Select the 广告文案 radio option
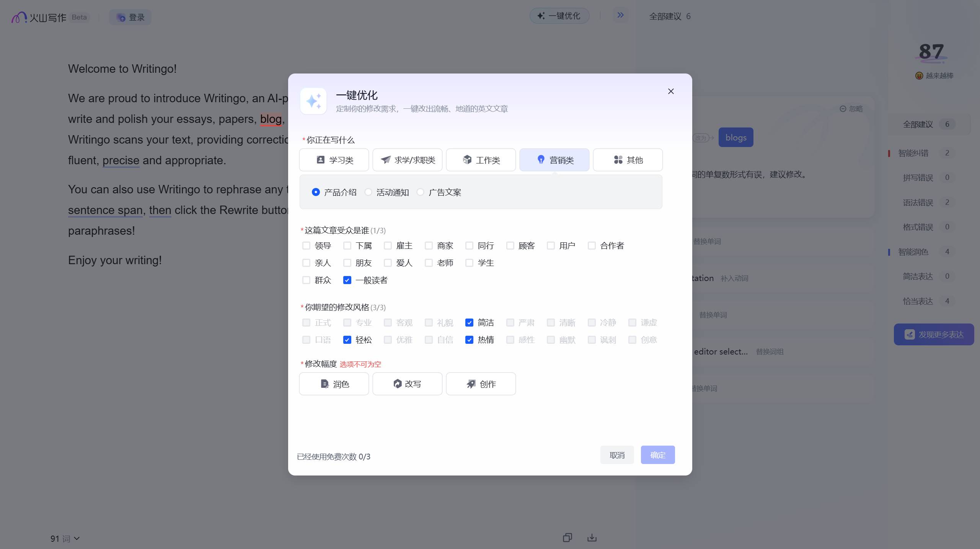The width and height of the screenshot is (980, 549). (421, 192)
